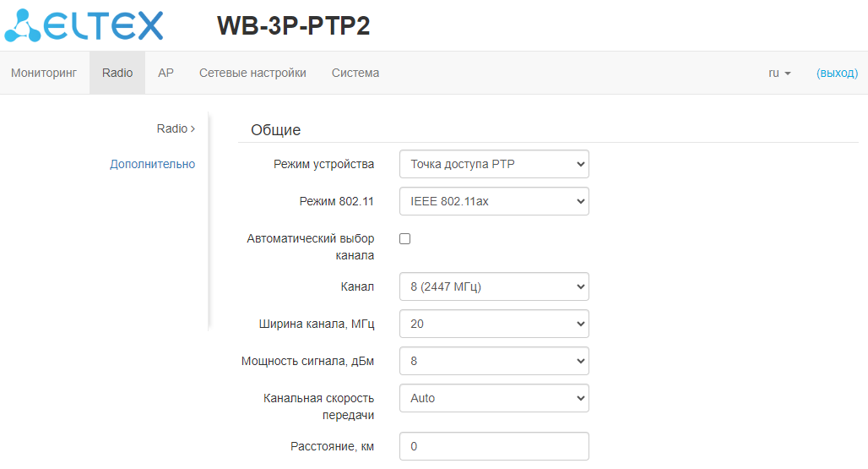The width and height of the screenshot is (868, 469).
Task: Go to Сетевые настройки tab
Action: pyautogui.click(x=252, y=73)
